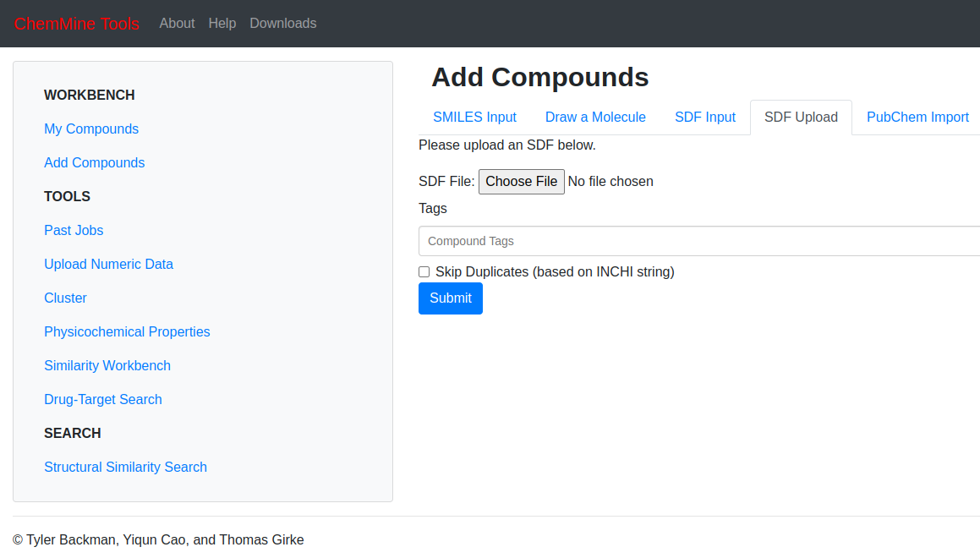Select the SDF Input tab
This screenshot has width=980, height=558.
[705, 118]
